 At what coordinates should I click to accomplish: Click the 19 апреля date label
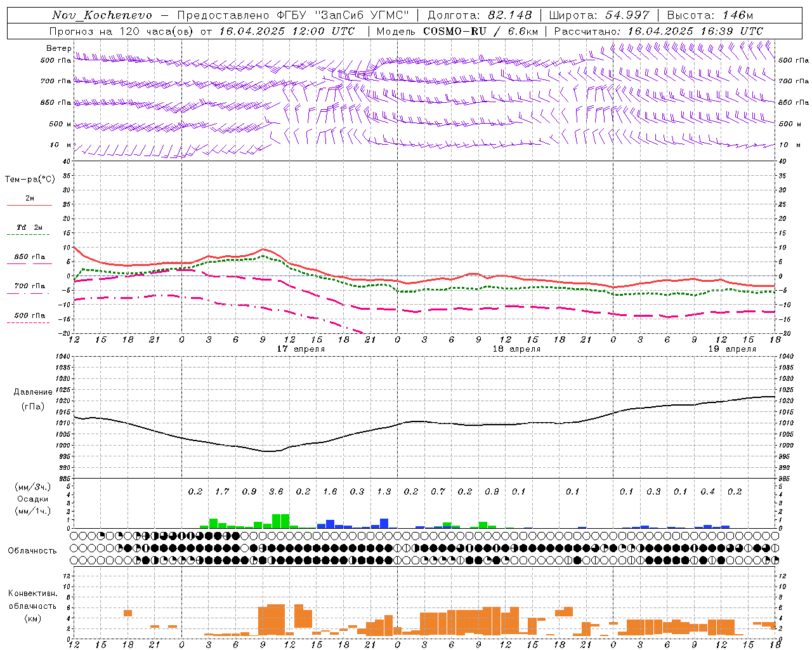732,349
